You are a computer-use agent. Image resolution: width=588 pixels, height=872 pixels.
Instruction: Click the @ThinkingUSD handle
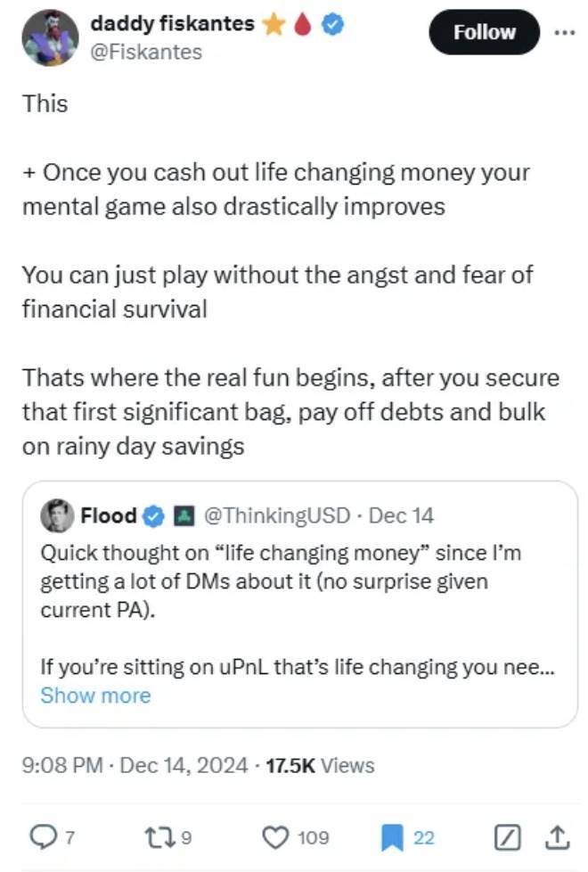pos(281,515)
